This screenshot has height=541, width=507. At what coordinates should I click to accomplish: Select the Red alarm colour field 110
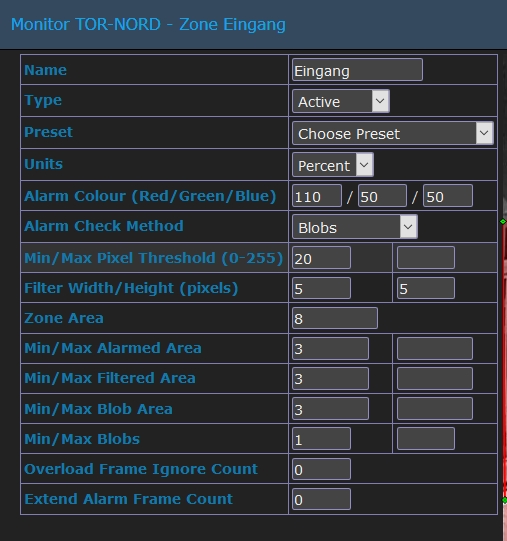(317, 196)
